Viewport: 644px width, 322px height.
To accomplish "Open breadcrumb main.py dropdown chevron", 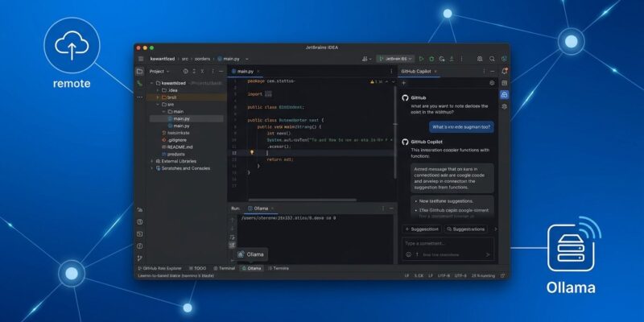I will (247, 59).
